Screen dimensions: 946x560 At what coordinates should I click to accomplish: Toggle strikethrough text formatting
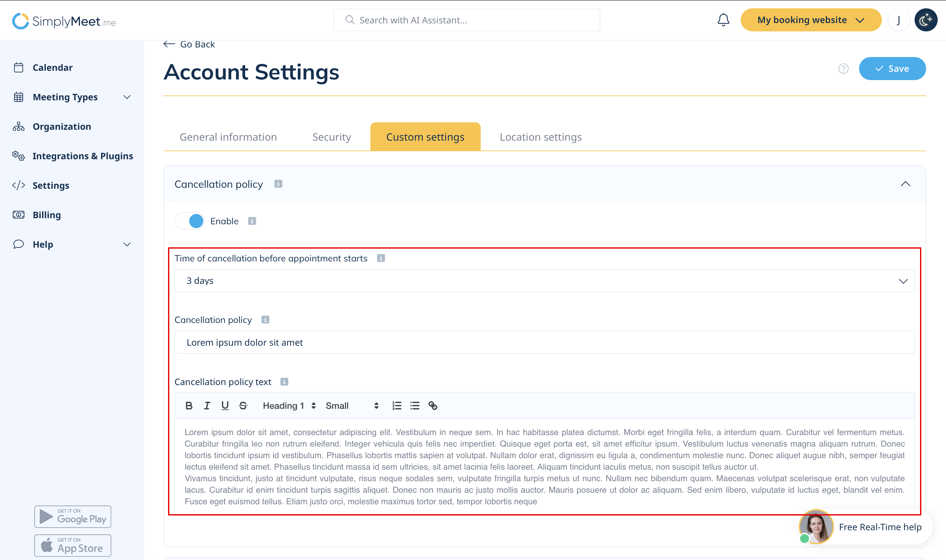243,406
